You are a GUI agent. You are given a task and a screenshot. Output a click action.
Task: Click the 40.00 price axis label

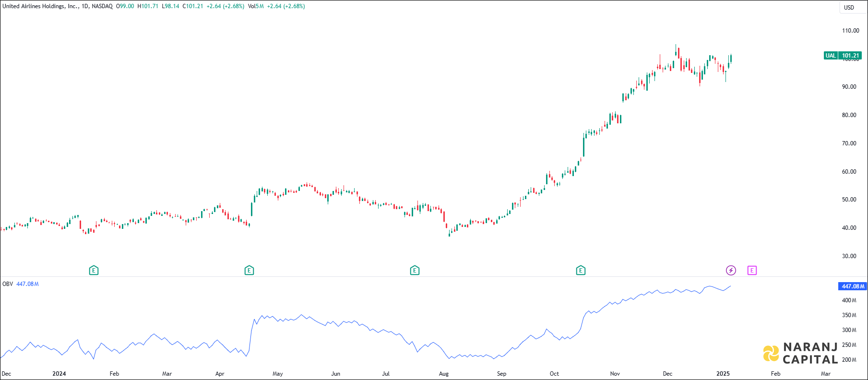click(x=849, y=228)
